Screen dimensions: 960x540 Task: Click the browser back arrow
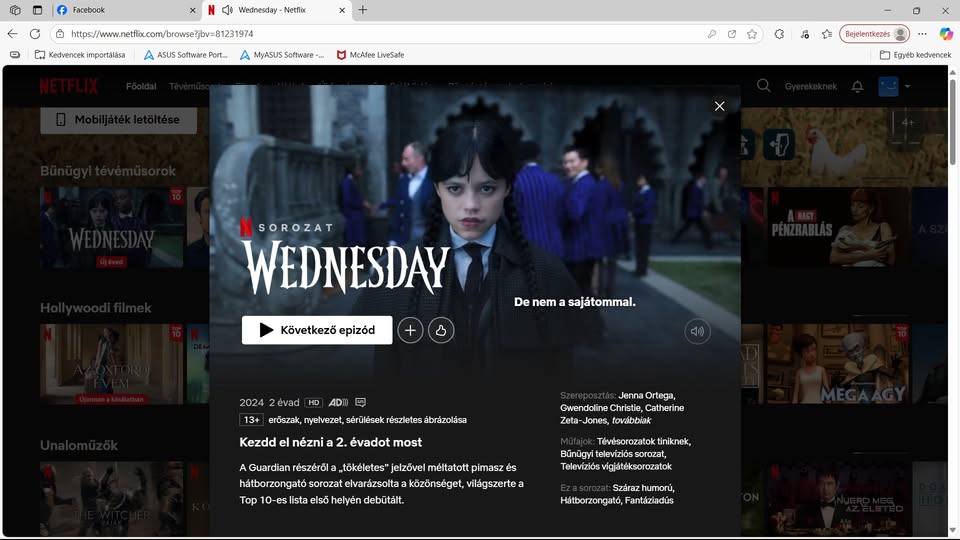tap(12, 34)
